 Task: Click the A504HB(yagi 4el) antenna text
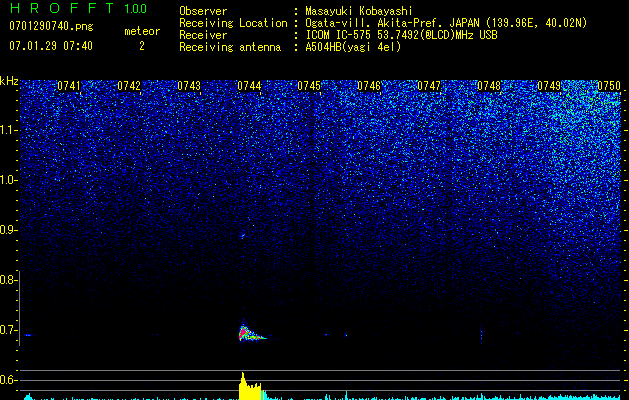point(353,47)
